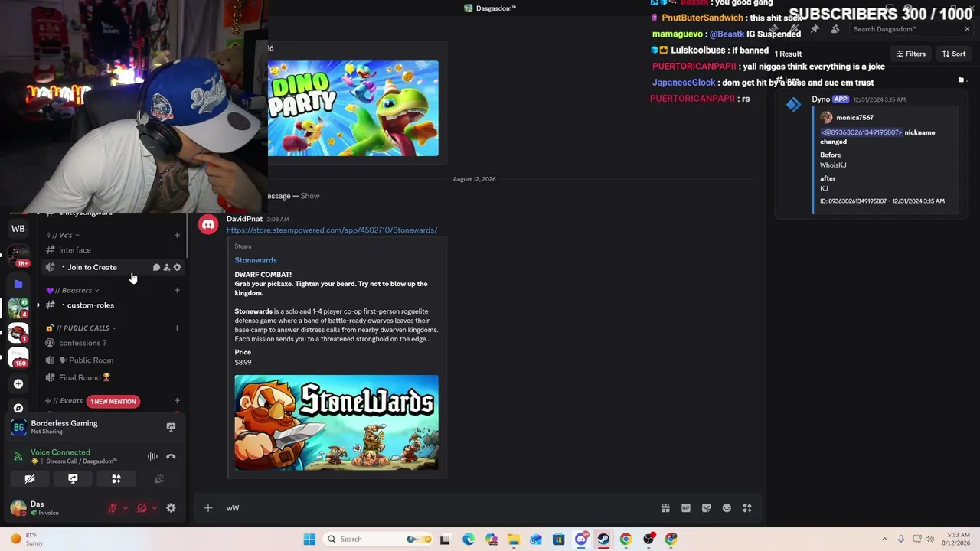Stream Borderless Gaming screen share icon
The width and height of the screenshot is (980, 551).
(171, 427)
